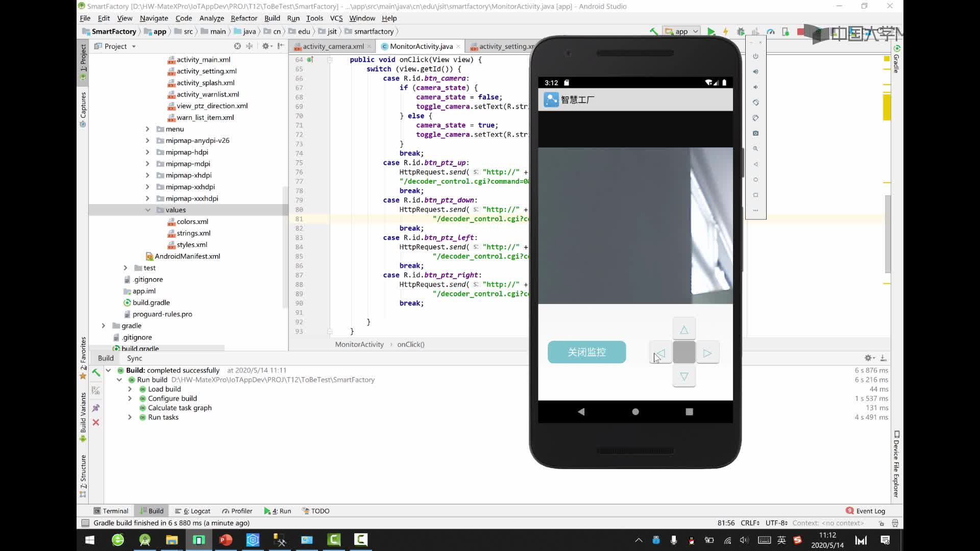
Task: Expand the Run tasks node
Action: click(130, 417)
